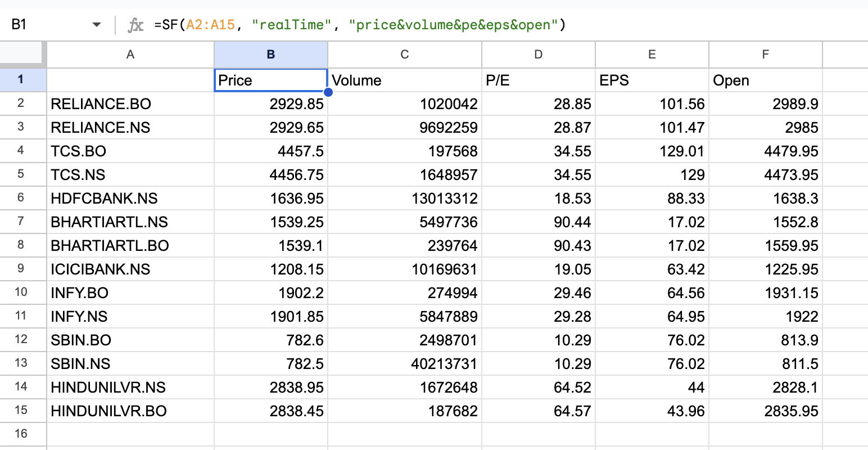Viewport: 868px width, 450px height.
Task: Select column F header
Action: click(x=766, y=55)
